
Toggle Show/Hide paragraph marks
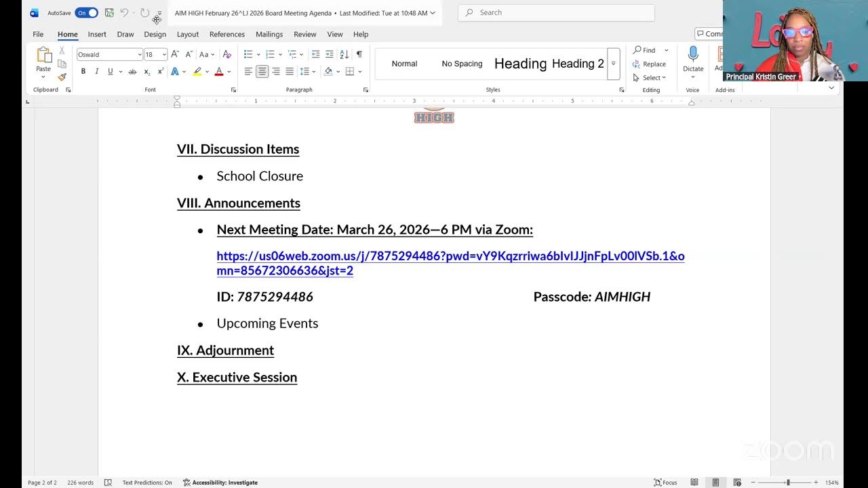(359, 54)
